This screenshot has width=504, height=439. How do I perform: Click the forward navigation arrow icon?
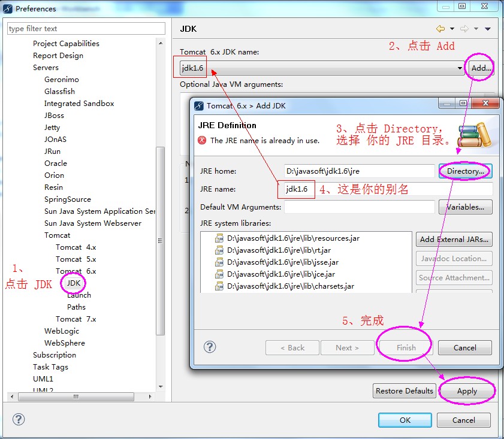click(464, 29)
